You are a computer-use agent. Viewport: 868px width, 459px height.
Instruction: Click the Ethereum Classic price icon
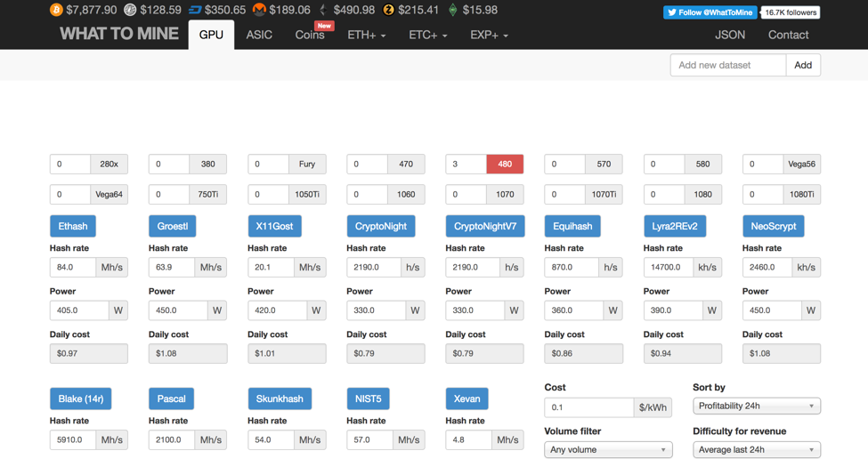[453, 10]
